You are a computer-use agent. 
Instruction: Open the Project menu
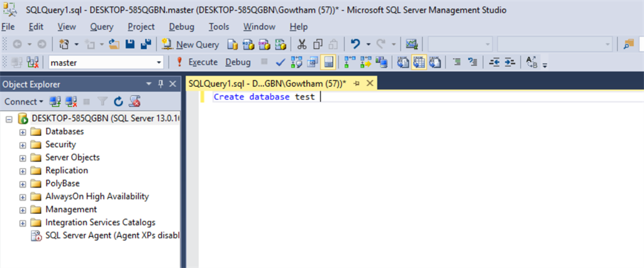click(141, 26)
